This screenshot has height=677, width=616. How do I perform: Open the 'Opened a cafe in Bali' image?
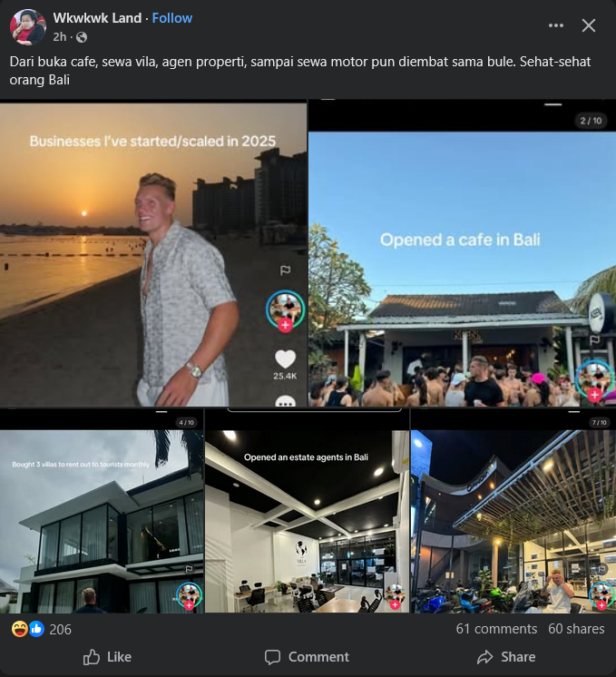463,254
